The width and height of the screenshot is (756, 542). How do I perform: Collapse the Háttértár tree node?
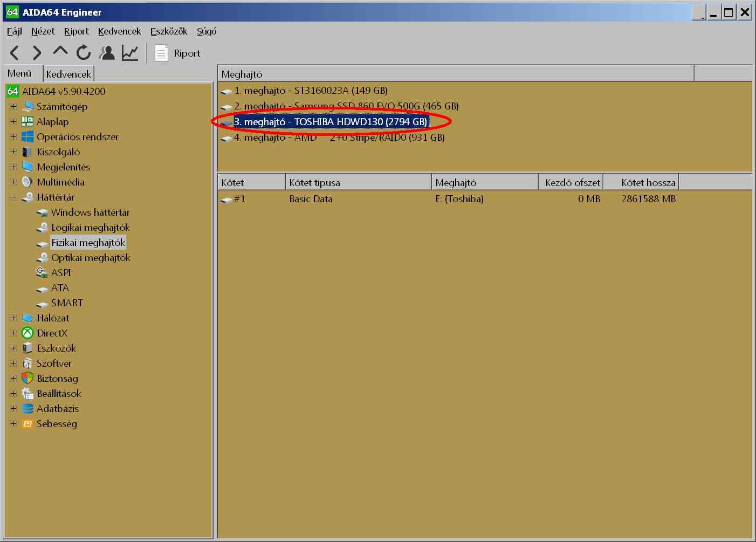13,197
